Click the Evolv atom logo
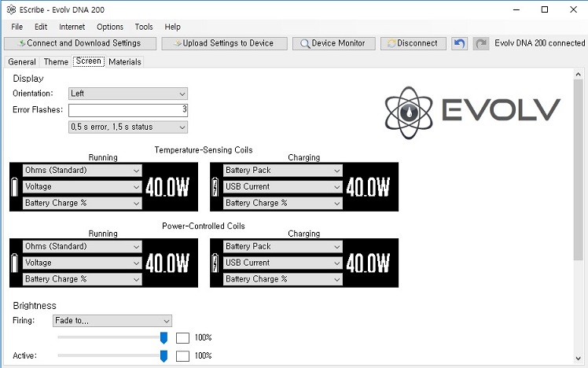 [408, 112]
